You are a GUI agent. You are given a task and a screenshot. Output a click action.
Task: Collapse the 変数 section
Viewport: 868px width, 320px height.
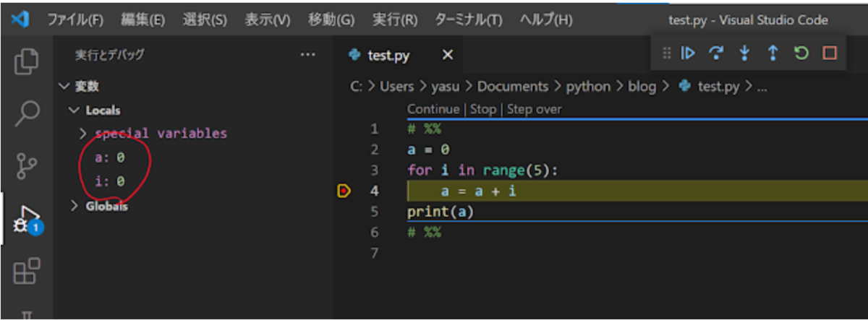pos(66,87)
